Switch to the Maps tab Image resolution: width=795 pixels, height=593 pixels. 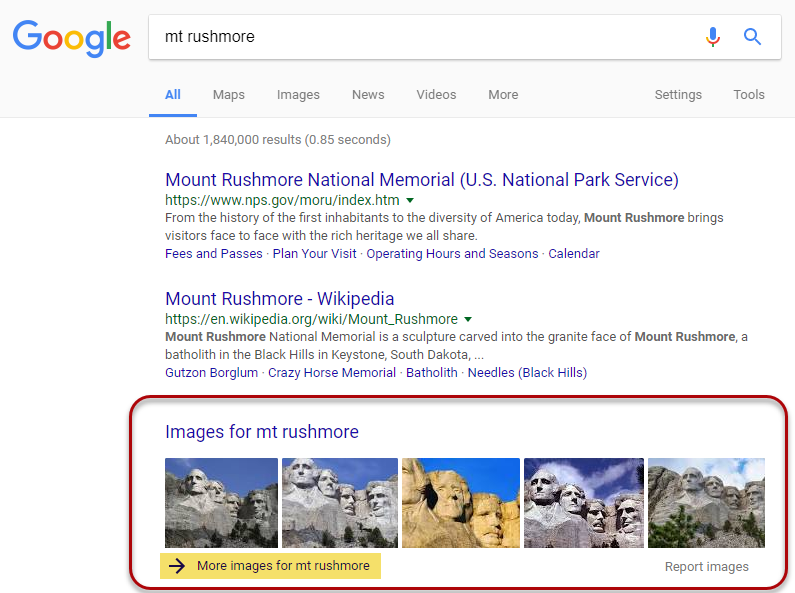229,95
